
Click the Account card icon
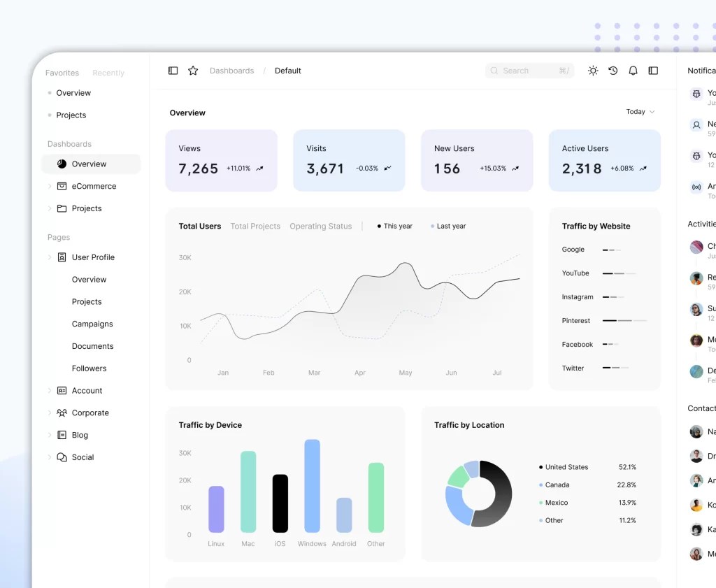point(62,391)
